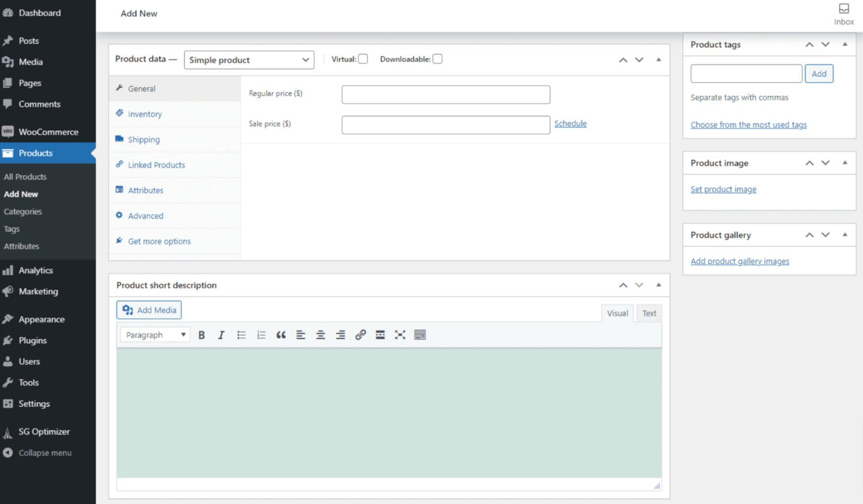863x504 pixels.
Task: Align text center
Action: click(x=321, y=334)
